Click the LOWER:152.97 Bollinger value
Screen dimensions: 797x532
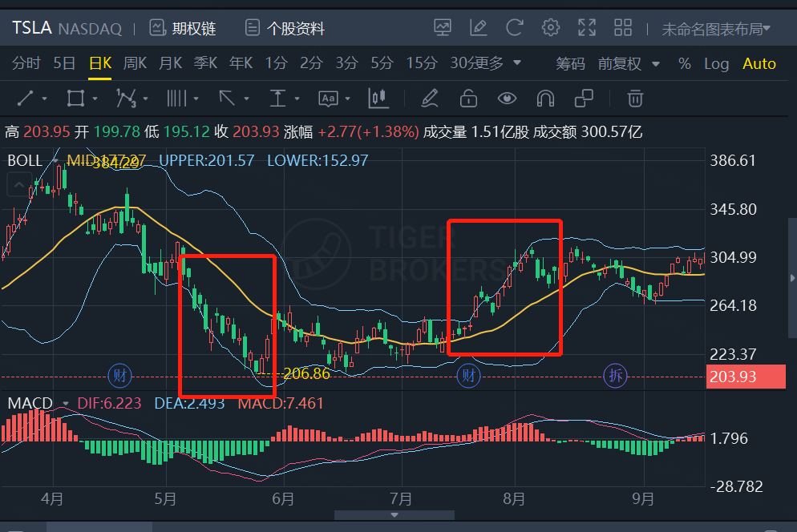tap(318, 160)
